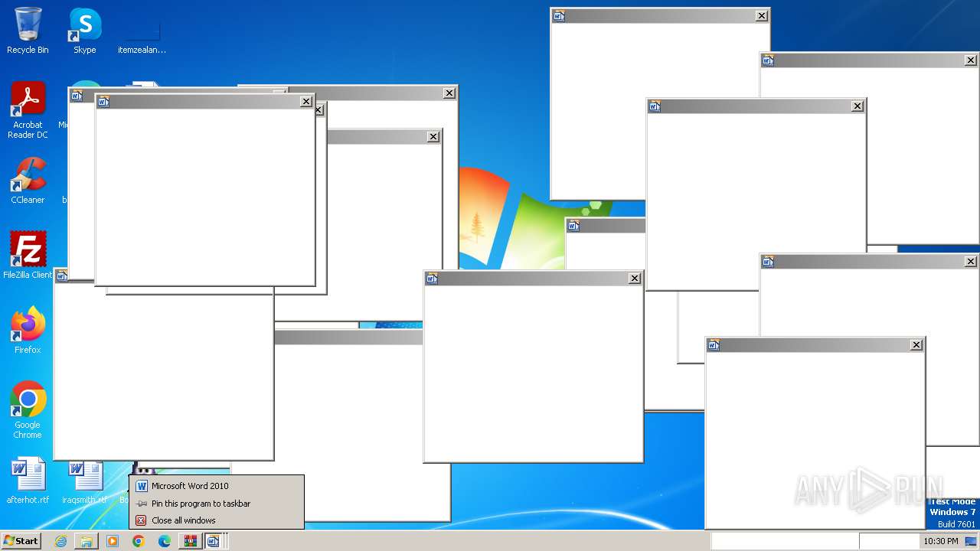
Task: Launch CCleaner from the desktop
Action: click(28, 181)
